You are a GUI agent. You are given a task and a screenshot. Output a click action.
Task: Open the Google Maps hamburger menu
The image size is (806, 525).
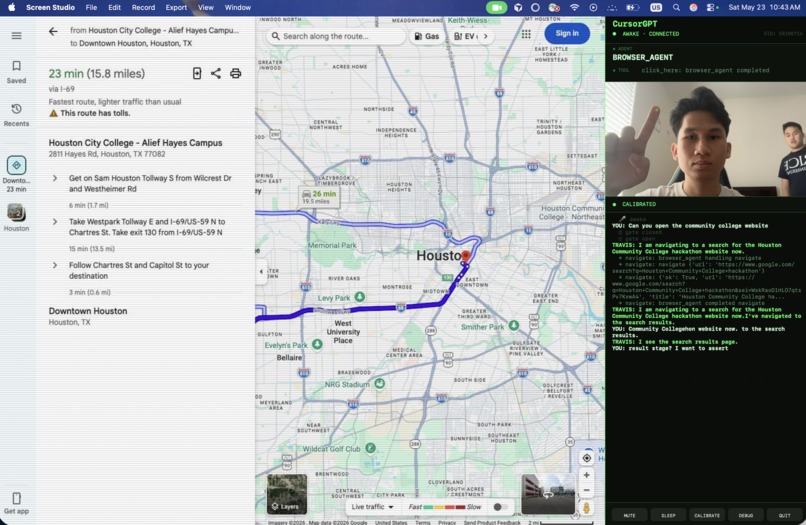tap(16, 35)
